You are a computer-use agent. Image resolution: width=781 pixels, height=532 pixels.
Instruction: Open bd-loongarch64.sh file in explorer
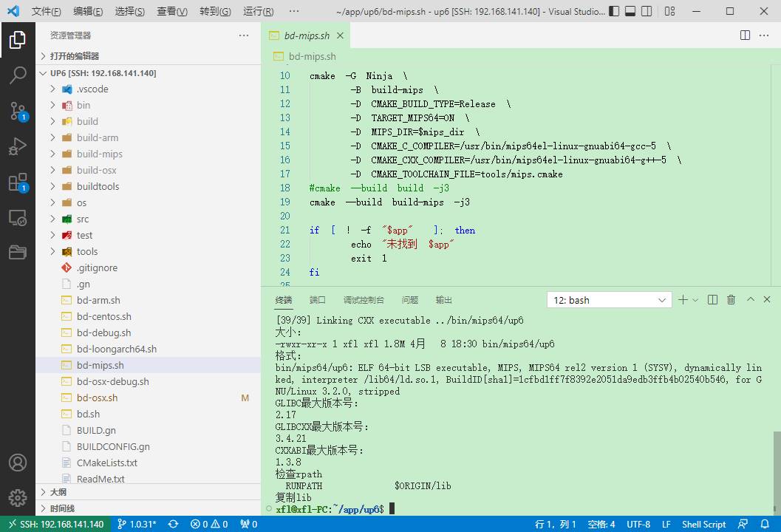coord(116,349)
